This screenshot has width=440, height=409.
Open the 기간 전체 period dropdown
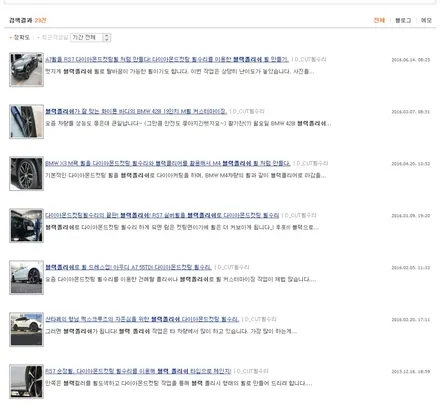[90, 37]
